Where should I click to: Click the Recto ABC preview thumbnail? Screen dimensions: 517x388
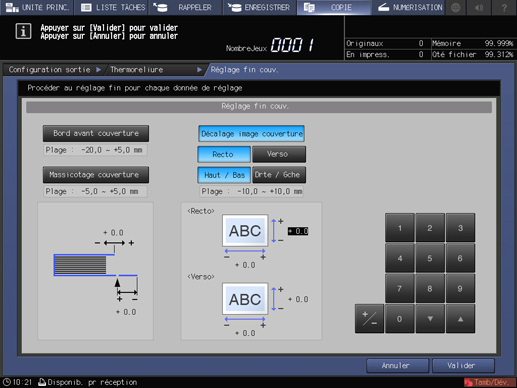245,230
